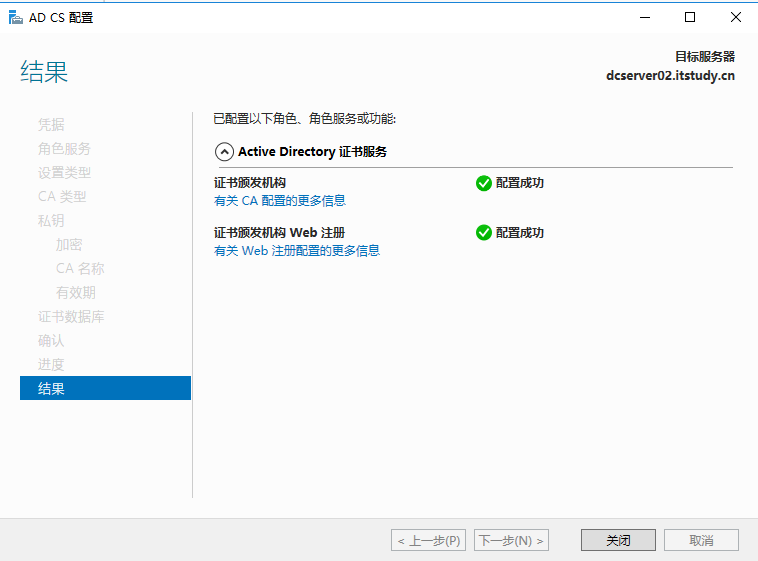The width and height of the screenshot is (758, 561).
Task: Click the Active Directory 证书服务 heading text
Action: click(312, 152)
